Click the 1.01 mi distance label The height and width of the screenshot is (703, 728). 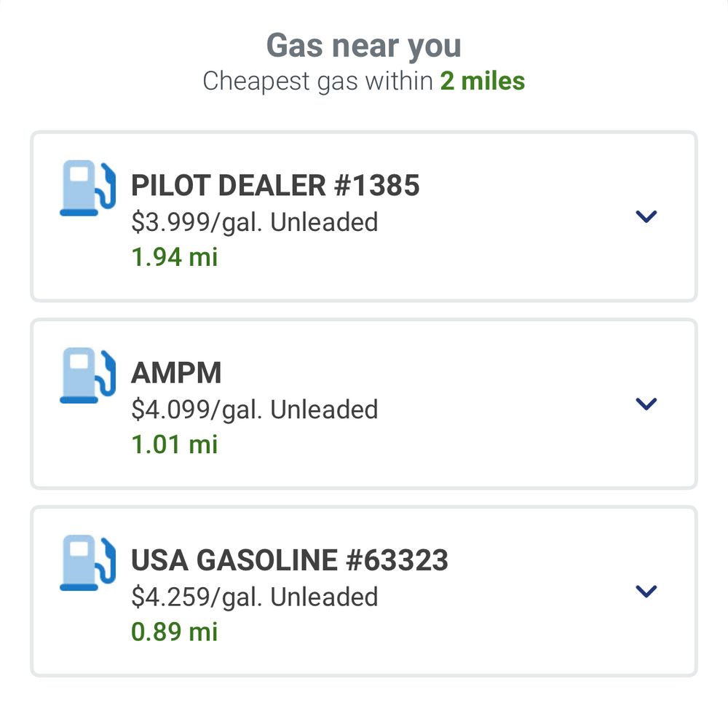[x=175, y=444]
